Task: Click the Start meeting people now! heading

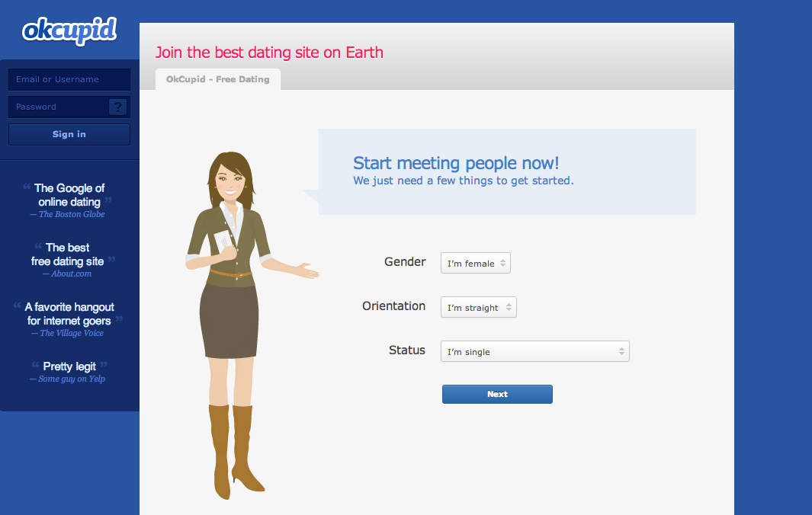Action: tap(456, 163)
